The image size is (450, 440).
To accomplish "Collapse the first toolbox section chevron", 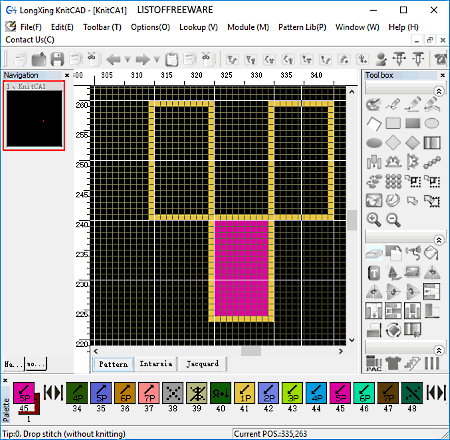I will (x=439, y=91).
